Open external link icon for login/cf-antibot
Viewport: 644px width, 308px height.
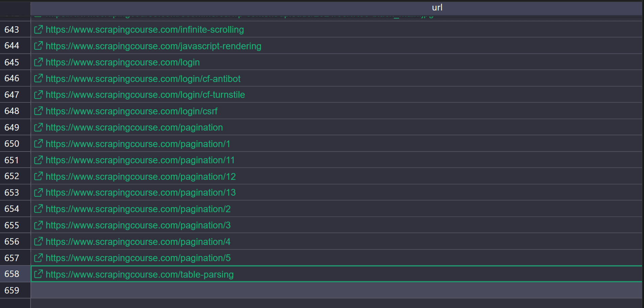point(38,78)
